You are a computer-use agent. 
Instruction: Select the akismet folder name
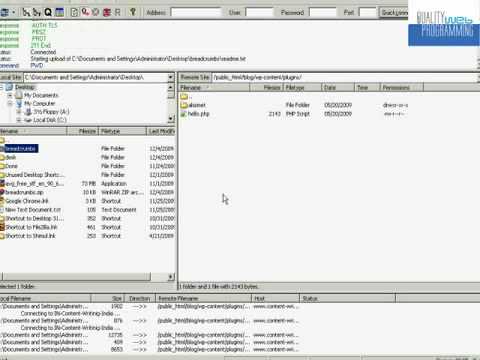click(x=197, y=105)
